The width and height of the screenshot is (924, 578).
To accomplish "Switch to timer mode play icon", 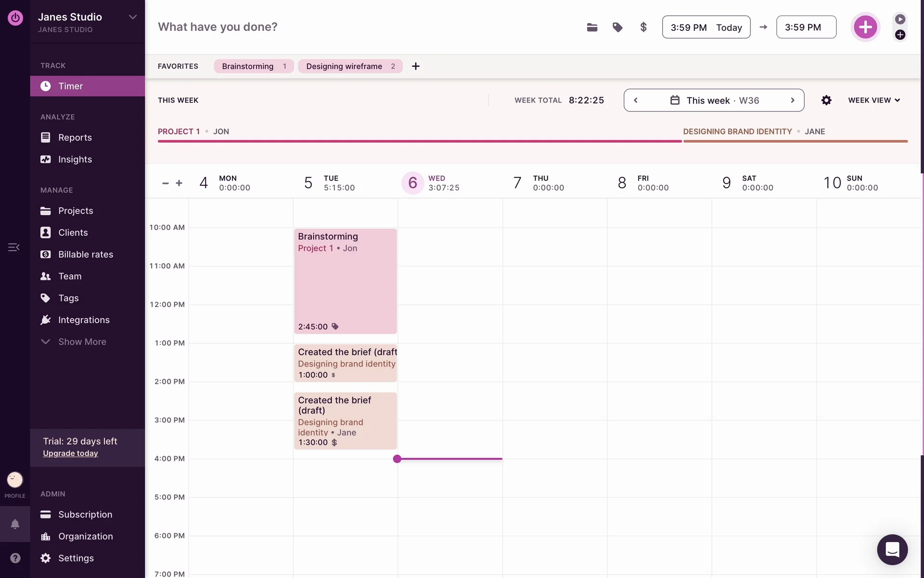I will (x=900, y=19).
